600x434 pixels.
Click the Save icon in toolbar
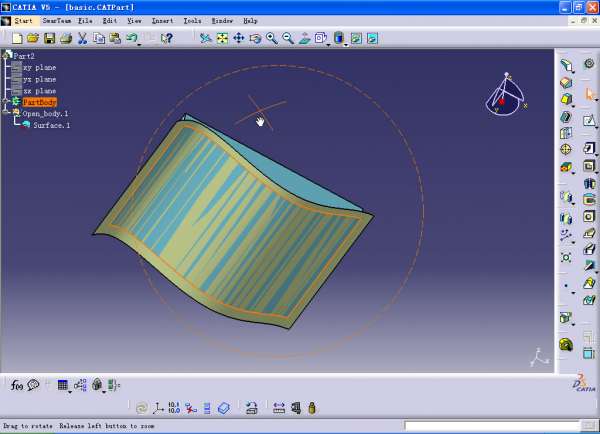(49, 38)
